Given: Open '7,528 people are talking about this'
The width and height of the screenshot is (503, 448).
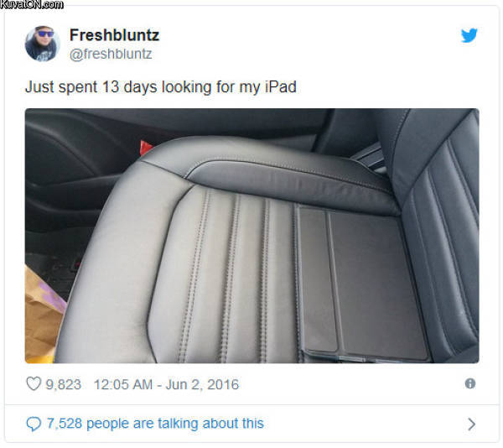Looking at the screenshot, I should click(x=155, y=424).
